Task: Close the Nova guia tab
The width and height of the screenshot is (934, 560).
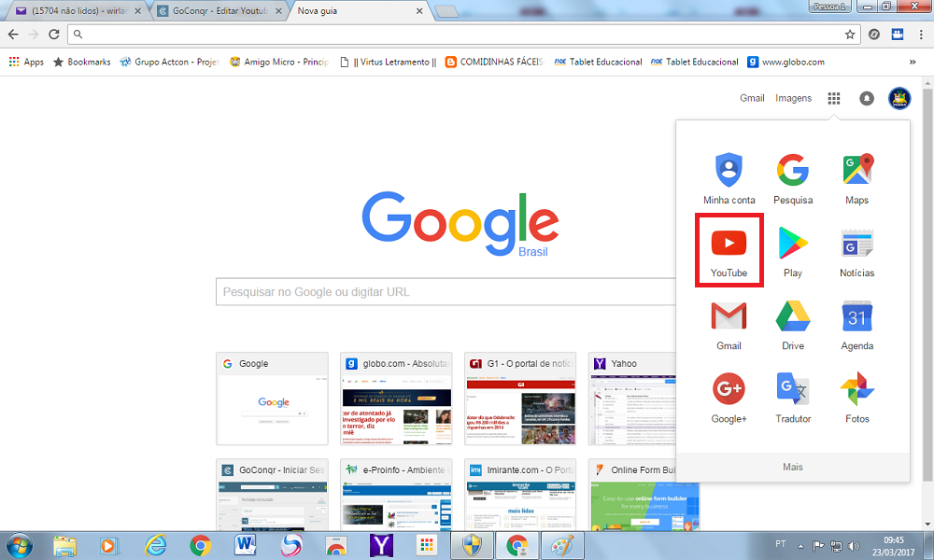Action: click(419, 11)
